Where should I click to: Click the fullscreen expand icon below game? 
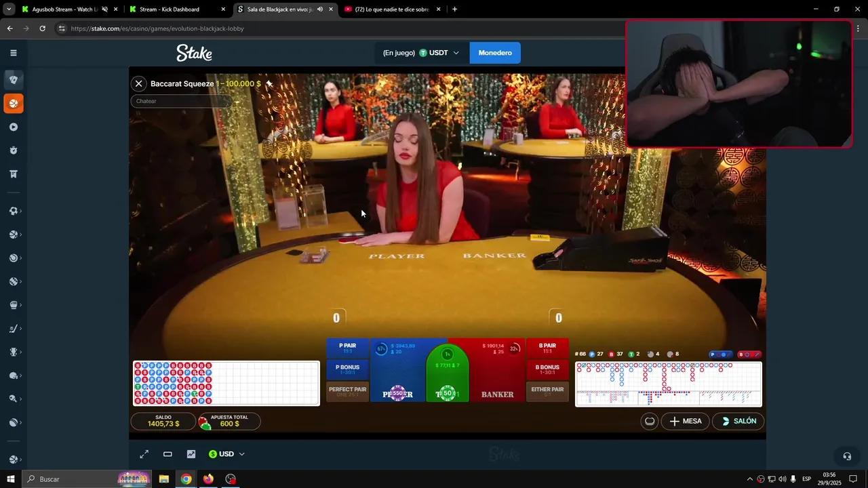tap(144, 454)
